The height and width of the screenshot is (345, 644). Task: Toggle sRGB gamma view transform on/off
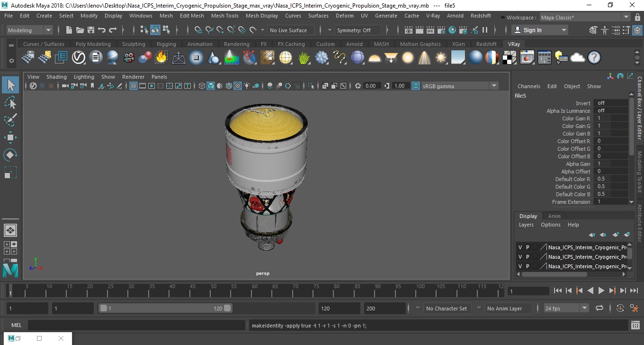point(415,86)
